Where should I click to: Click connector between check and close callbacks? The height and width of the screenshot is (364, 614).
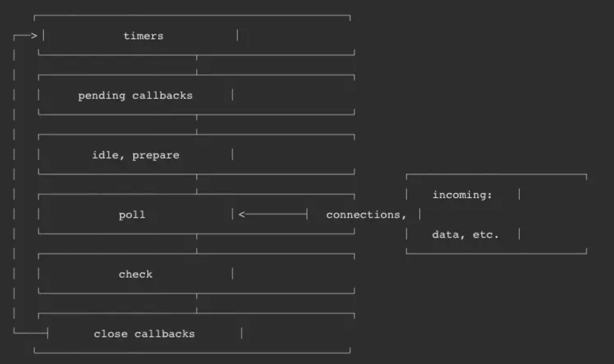[197, 303]
